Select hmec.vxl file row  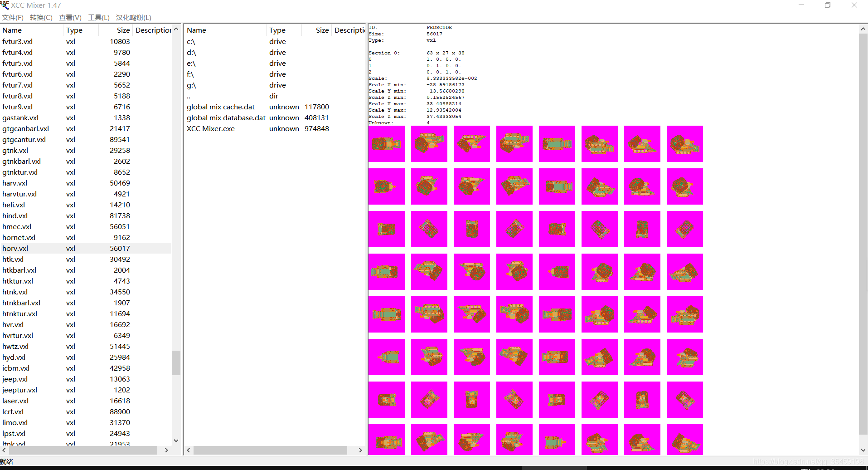pos(86,227)
